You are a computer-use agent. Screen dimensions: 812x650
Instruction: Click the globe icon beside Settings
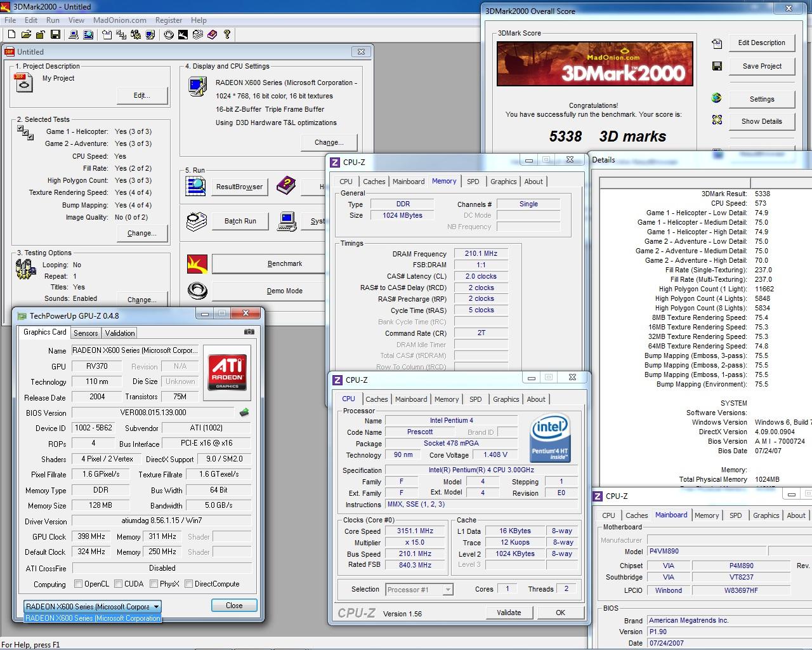tap(717, 98)
